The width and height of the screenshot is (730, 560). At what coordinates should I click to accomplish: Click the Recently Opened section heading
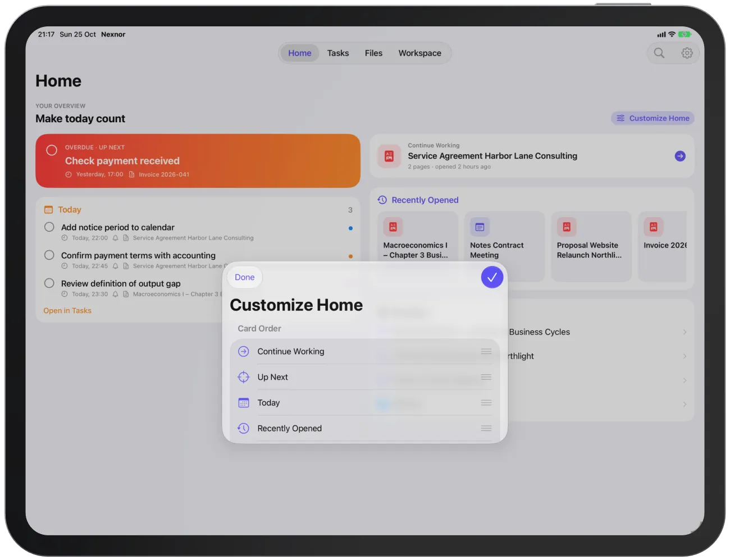425,200
